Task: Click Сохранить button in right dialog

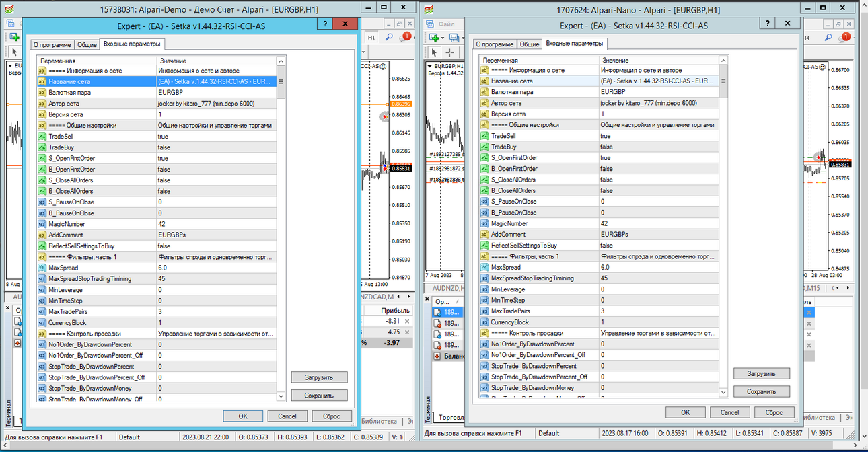Action: point(762,391)
